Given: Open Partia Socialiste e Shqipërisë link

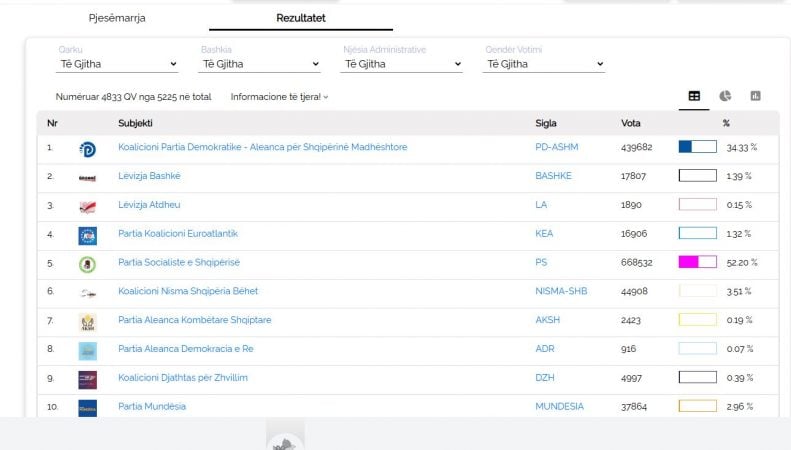Looking at the screenshot, I should [179, 262].
